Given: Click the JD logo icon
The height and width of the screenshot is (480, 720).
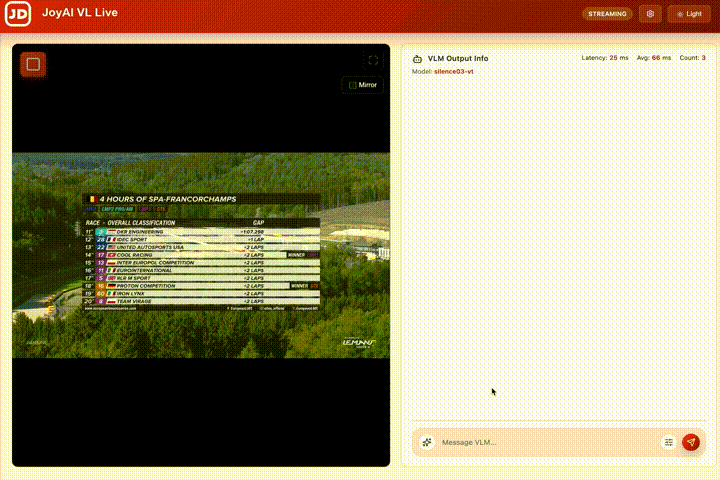Looking at the screenshot, I should 18,14.
